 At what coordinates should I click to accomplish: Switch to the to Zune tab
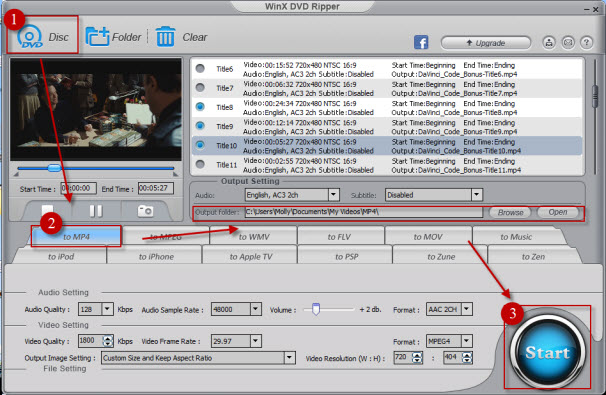click(441, 256)
